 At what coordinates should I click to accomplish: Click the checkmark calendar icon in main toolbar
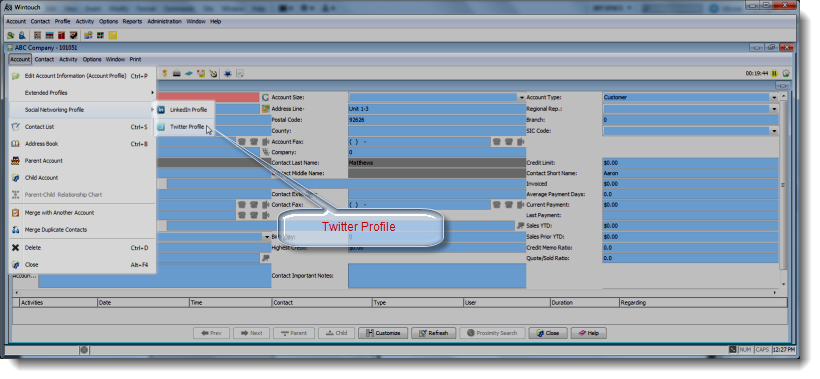[x=74, y=36]
